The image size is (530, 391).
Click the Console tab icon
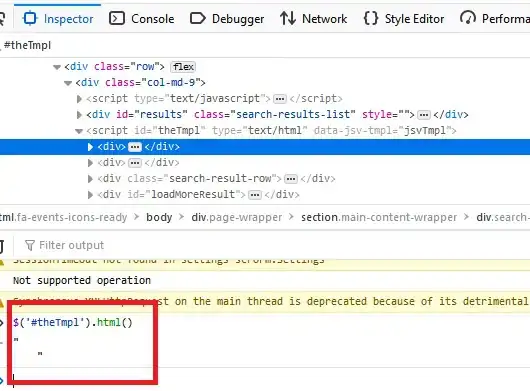pyautogui.click(x=117, y=18)
